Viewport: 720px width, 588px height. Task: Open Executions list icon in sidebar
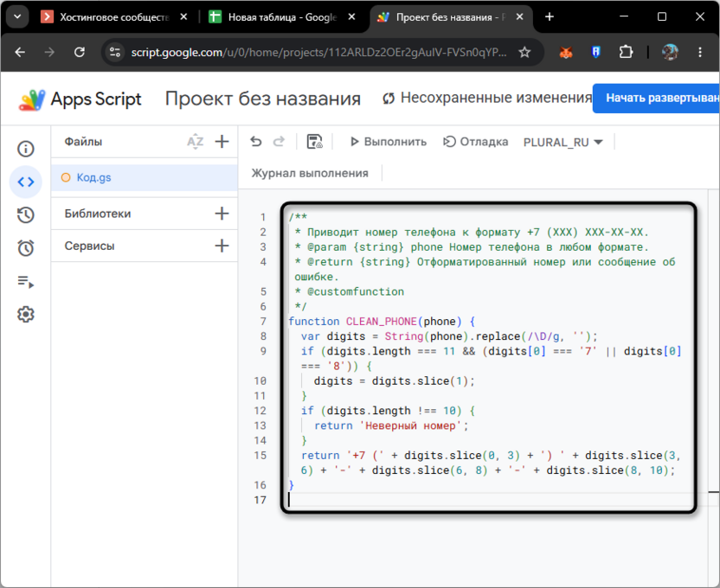pos(26,282)
